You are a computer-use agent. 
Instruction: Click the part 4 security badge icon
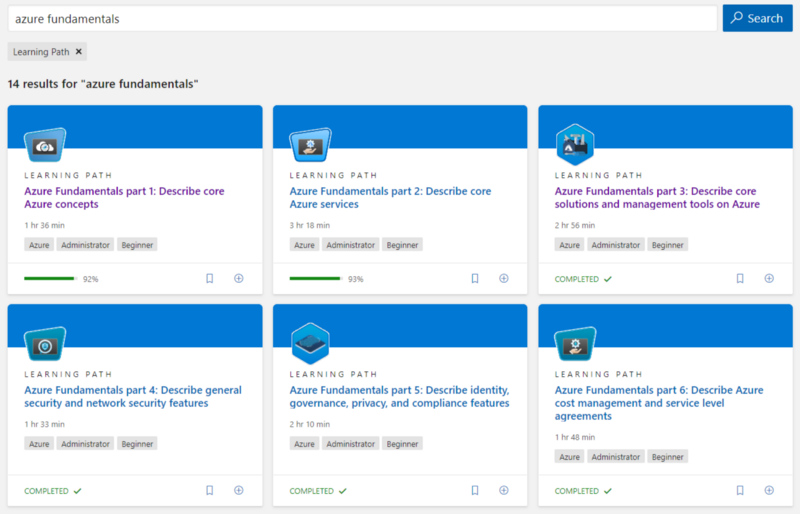pos(45,344)
